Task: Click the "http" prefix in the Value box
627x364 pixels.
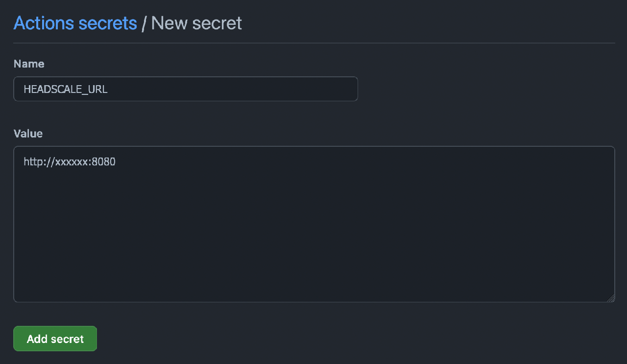Action: 32,161
